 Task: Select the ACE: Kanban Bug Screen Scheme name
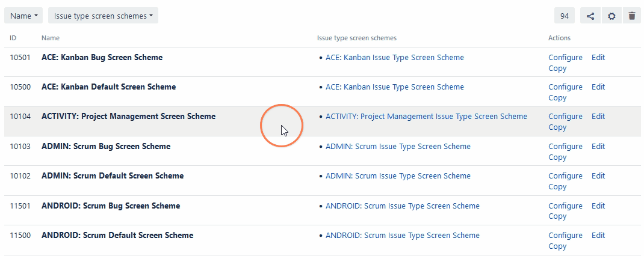[x=102, y=58]
